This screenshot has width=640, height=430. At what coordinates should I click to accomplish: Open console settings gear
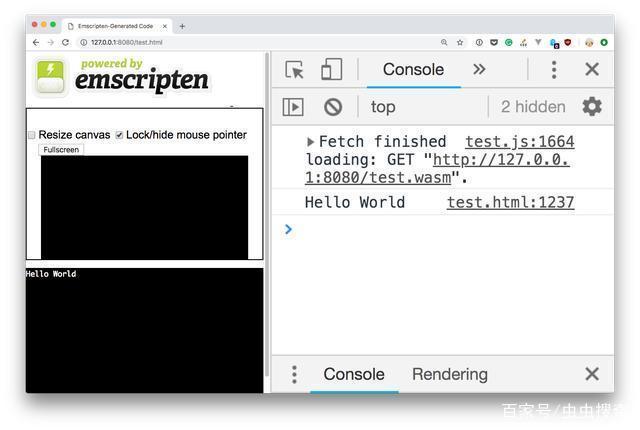(x=592, y=107)
